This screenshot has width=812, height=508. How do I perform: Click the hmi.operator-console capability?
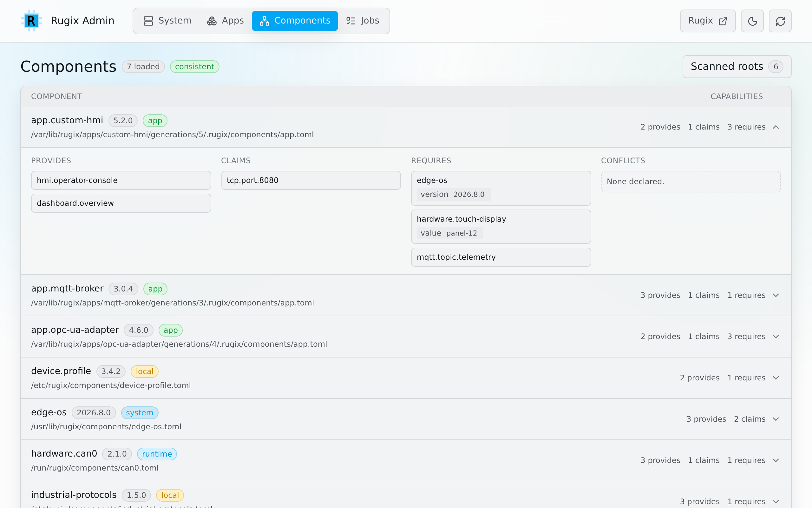click(121, 180)
